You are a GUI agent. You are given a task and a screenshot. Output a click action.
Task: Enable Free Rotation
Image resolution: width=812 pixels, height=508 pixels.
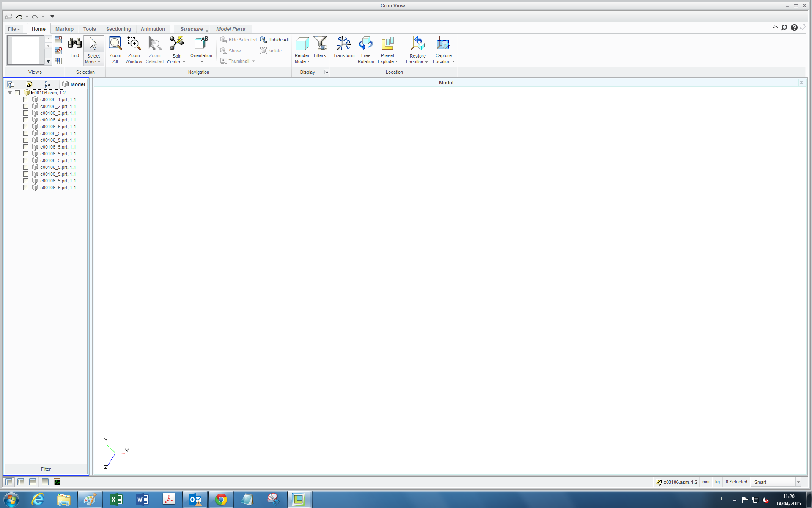365,50
